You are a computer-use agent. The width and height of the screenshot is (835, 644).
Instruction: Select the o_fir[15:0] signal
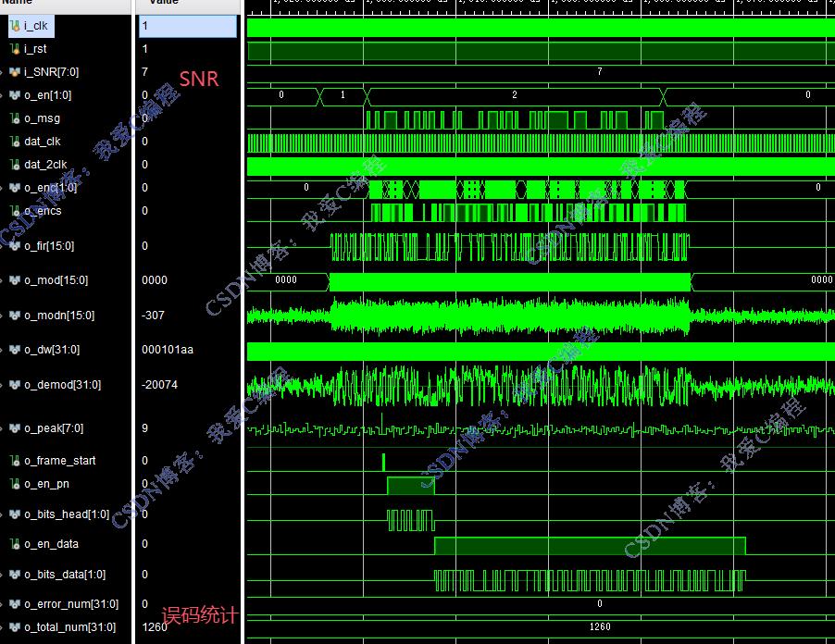(49, 246)
